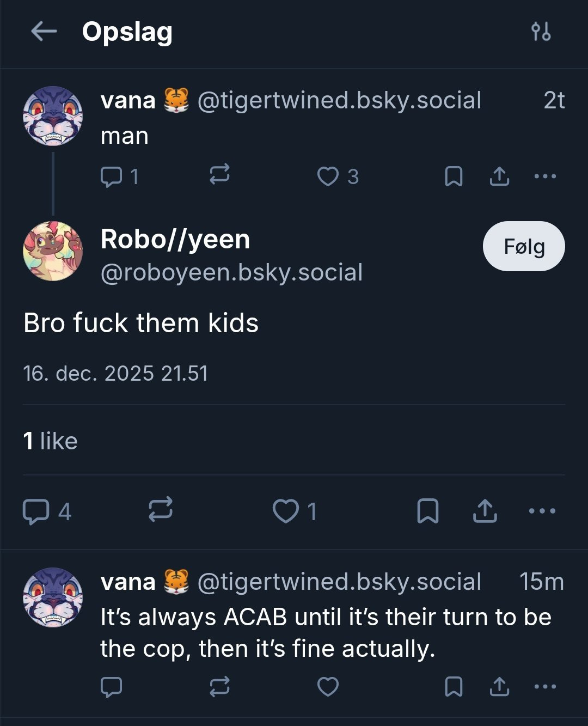588x726 pixels.
Task: Share vana's "man" post
Action: (499, 176)
